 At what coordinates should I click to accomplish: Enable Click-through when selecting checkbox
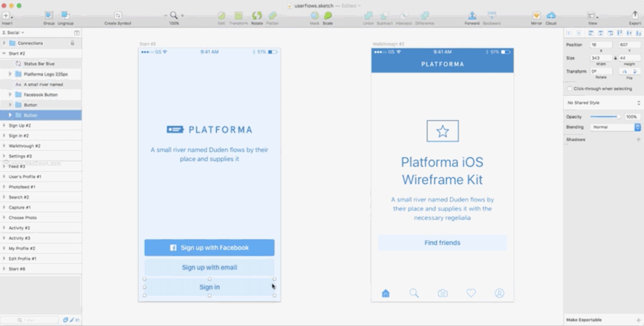pyautogui.click(x=569, y=89)
